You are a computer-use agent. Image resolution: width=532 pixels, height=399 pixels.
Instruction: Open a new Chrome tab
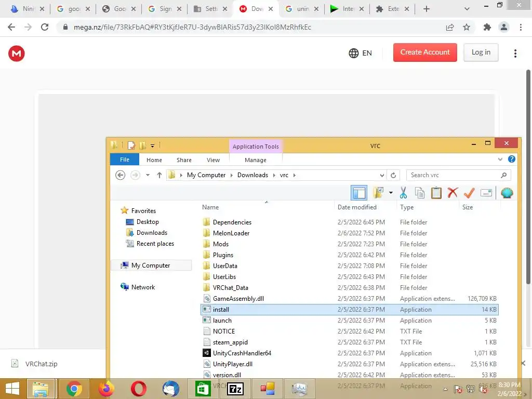427,9
